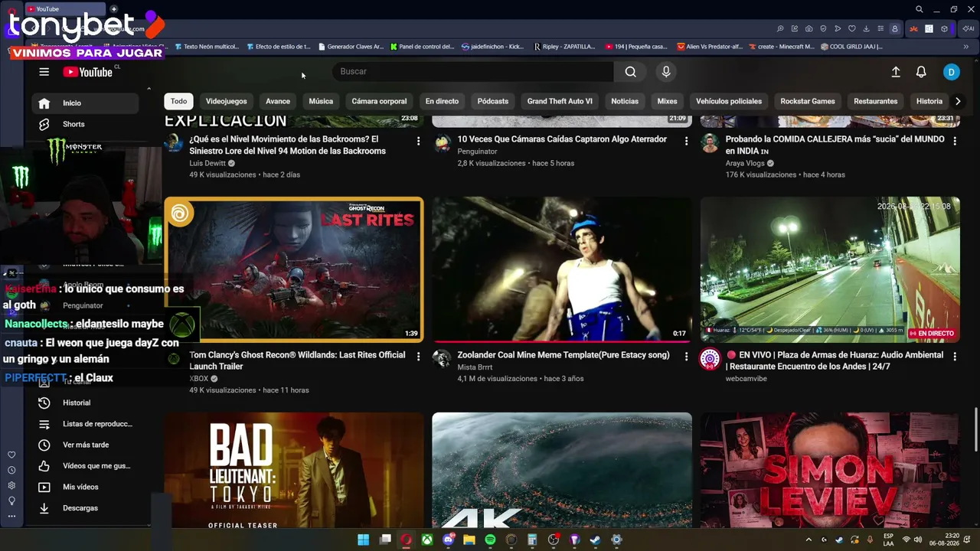This screenshot has width=980, height=551.
Task: Select the En directo chip
Action: pos(442,101)
